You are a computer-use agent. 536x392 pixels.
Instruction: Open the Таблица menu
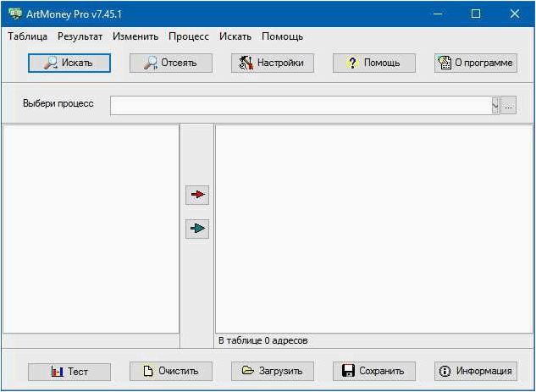28,36
